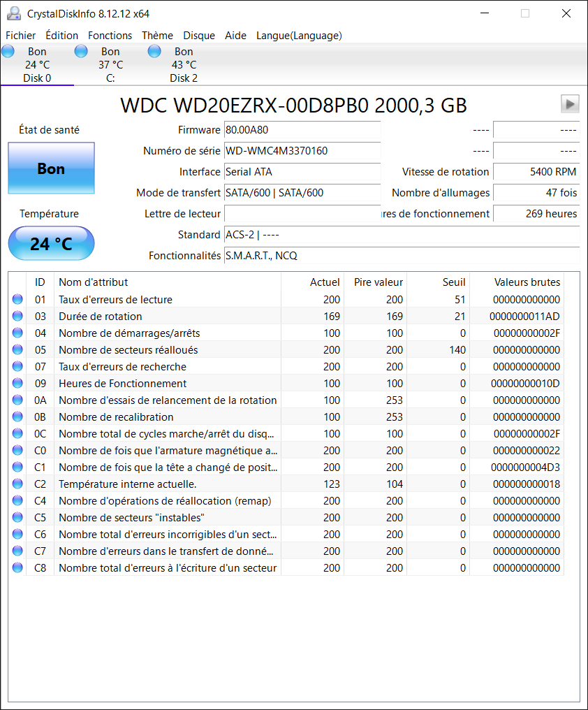Click the CrystalDiskInfo title bar icon
This screenshot has height=710, width=588.
point(14,13)
